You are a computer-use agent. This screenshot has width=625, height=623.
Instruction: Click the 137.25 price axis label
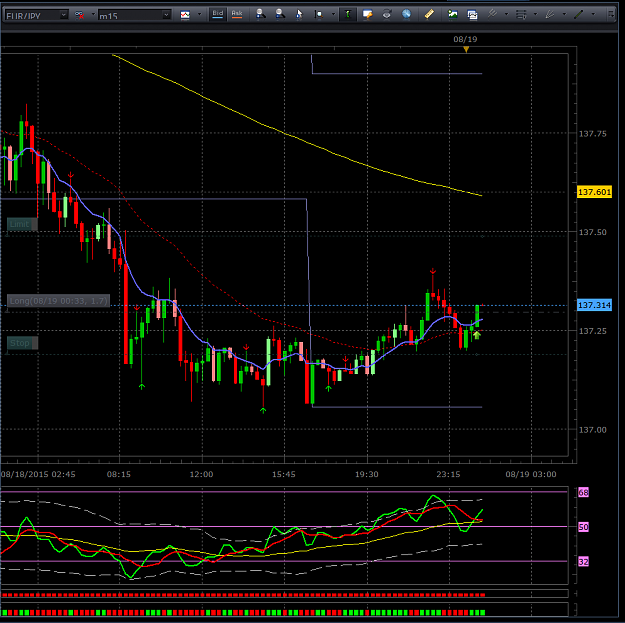pyautogui.click(x=592, y=331)
